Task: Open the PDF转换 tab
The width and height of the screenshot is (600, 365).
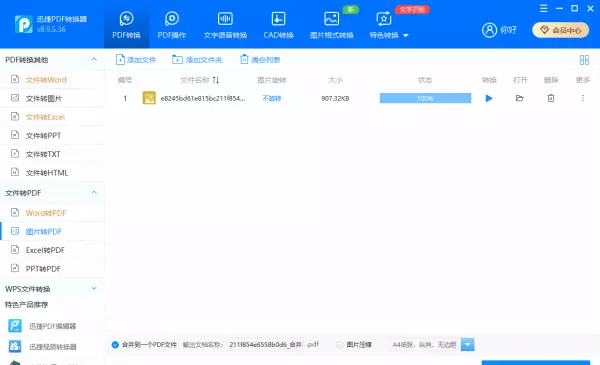Action: click(126, 25)
